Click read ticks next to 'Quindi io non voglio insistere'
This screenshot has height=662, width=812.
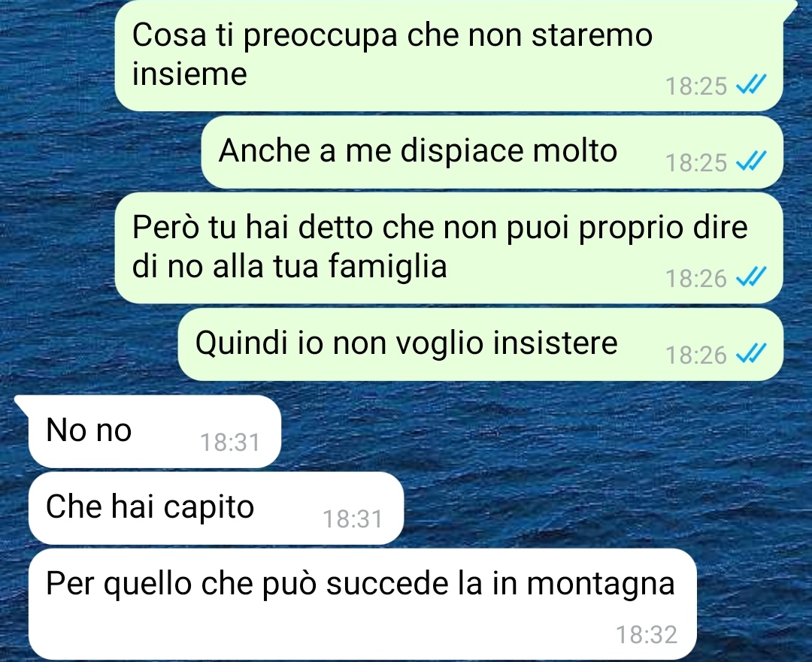(751, 354)
